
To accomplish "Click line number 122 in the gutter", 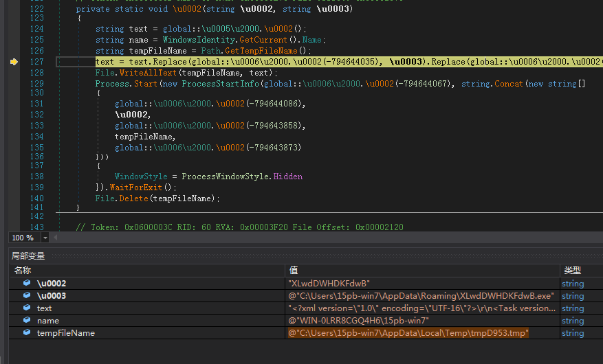I will (37, 8).
